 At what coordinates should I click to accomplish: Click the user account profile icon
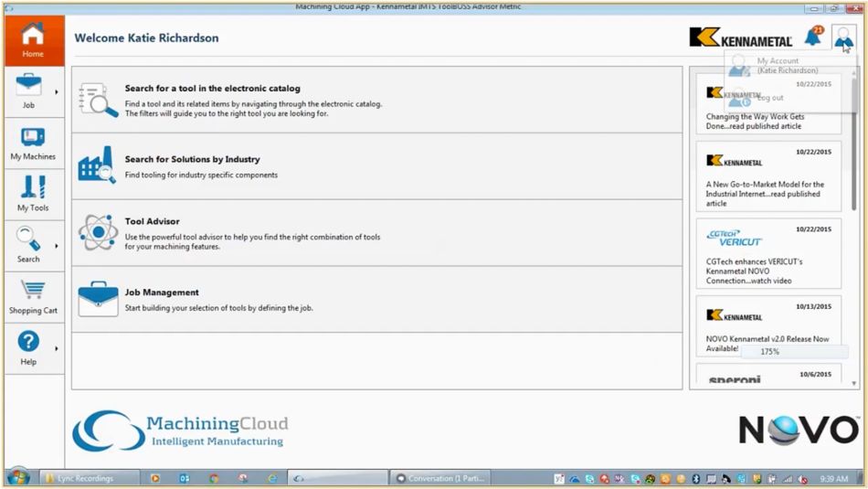843,37
